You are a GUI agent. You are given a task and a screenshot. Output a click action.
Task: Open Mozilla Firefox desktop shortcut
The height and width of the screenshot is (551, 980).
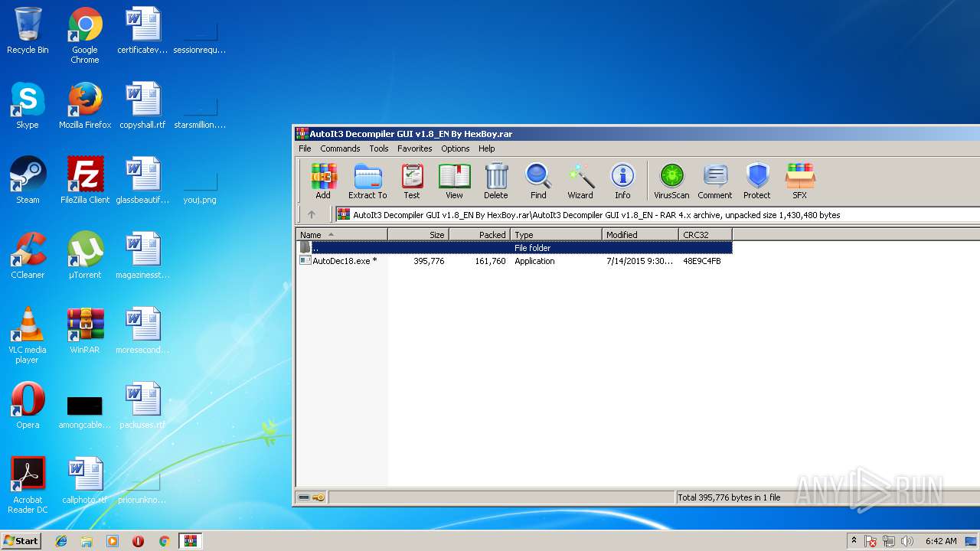pos(85,106)
